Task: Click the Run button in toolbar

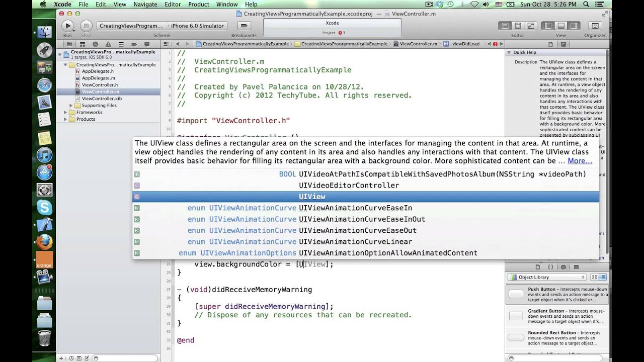Action: pyautogui.click(x=67, y=26)
